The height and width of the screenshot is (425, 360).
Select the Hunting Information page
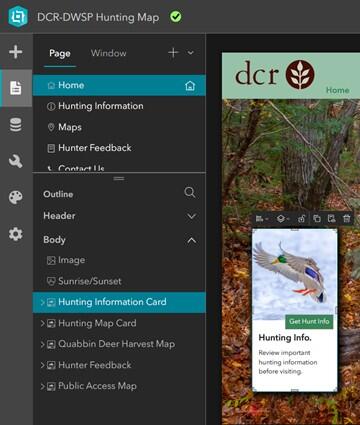(x=119, y=106)
